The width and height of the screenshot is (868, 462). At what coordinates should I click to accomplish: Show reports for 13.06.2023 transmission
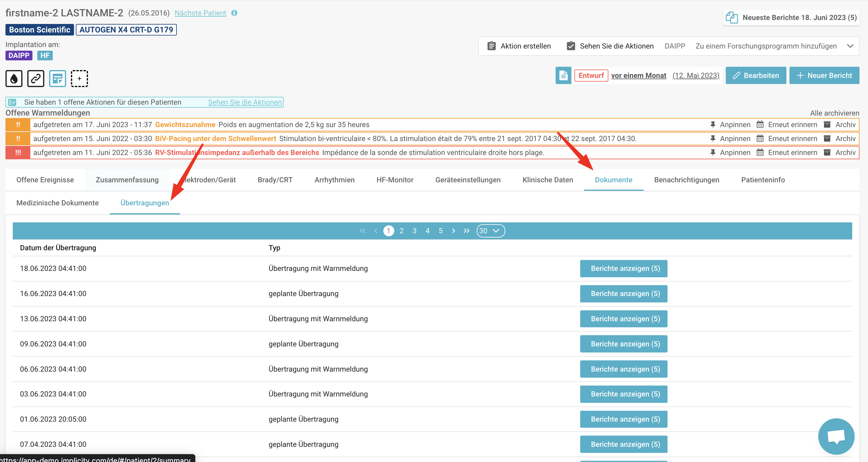(624, 319)
